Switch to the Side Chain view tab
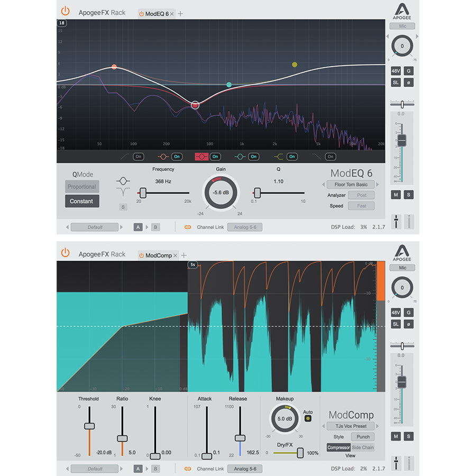Image resolution: width=476 pixels, height=476 pixels. click(x=362, y=447)
